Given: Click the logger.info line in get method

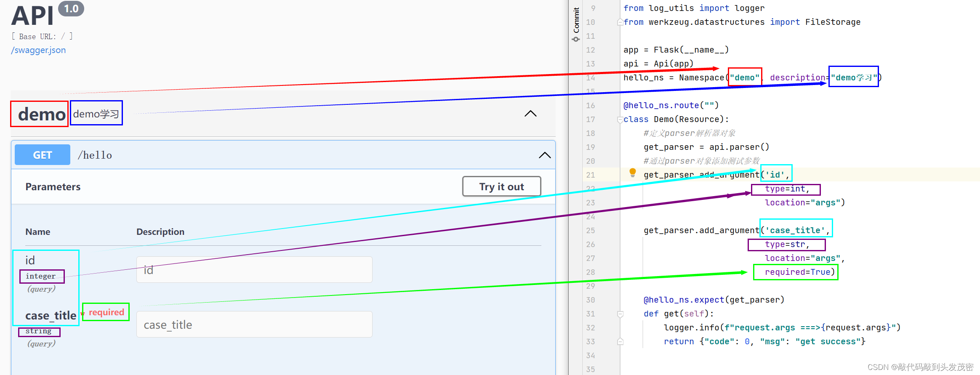Looking at the screenshot, I should (782, 327).
